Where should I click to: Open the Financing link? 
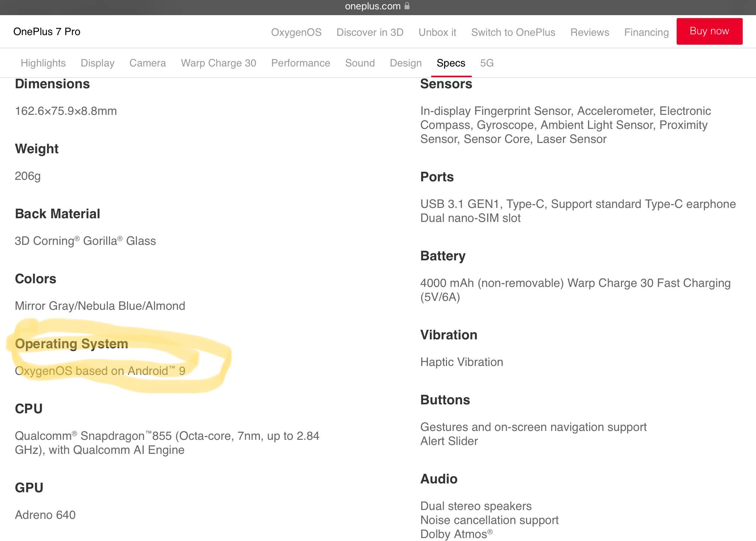tap(646, 32)
